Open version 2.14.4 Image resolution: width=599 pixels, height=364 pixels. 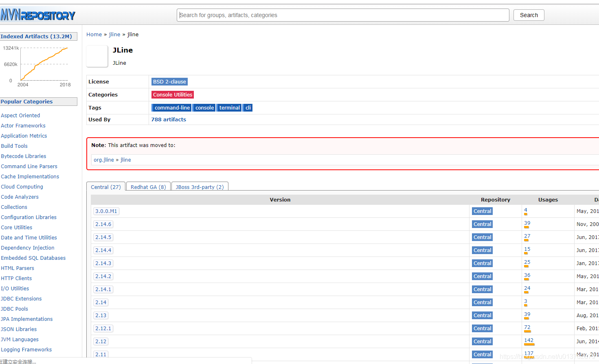click(103, 250)
